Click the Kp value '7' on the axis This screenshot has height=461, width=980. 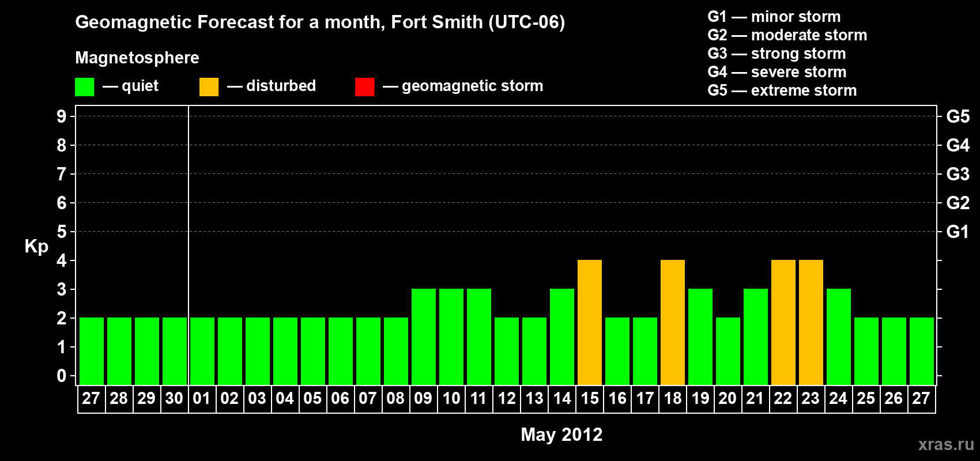click(62, 174)
